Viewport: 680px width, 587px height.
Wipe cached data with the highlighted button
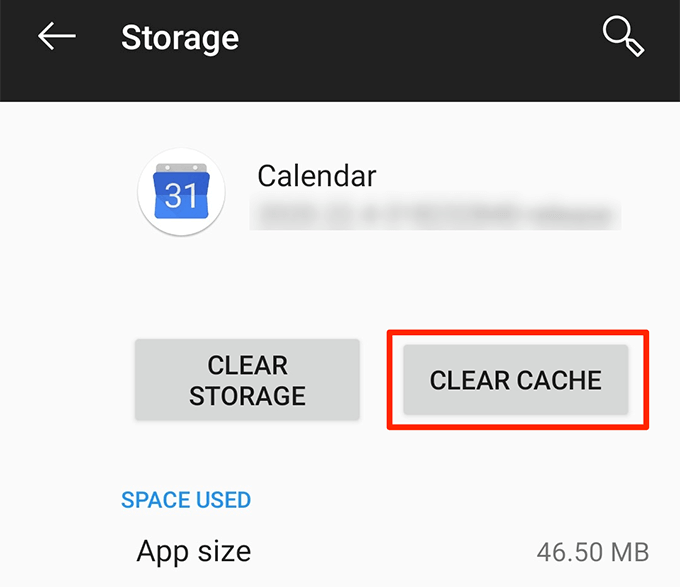[x=515, y=380]
